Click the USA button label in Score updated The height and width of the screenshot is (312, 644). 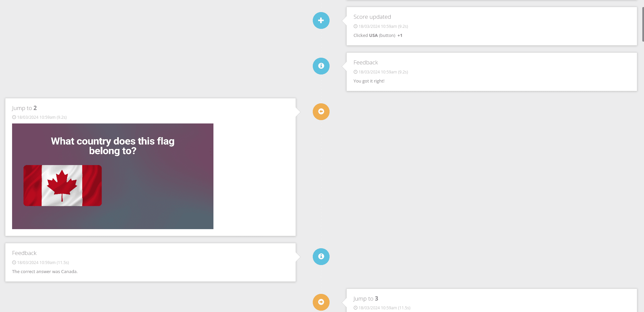(373, 35)
